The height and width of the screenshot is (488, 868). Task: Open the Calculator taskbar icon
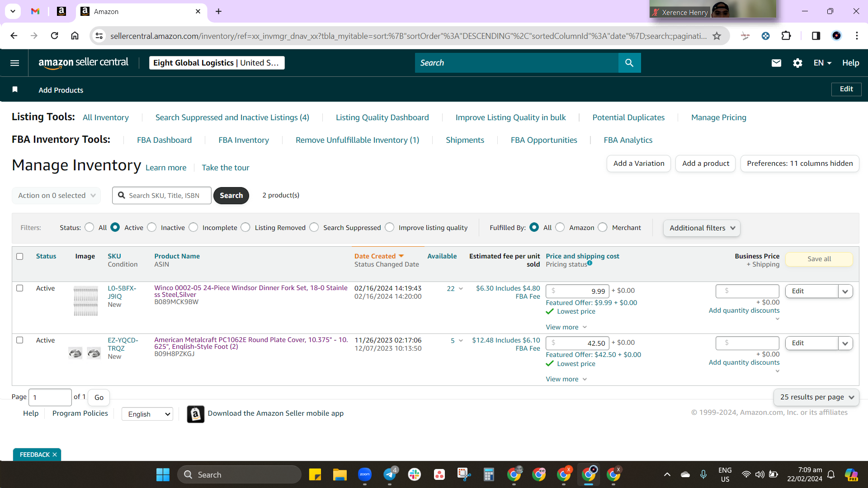pyautogui.click(x=489, y=474)
